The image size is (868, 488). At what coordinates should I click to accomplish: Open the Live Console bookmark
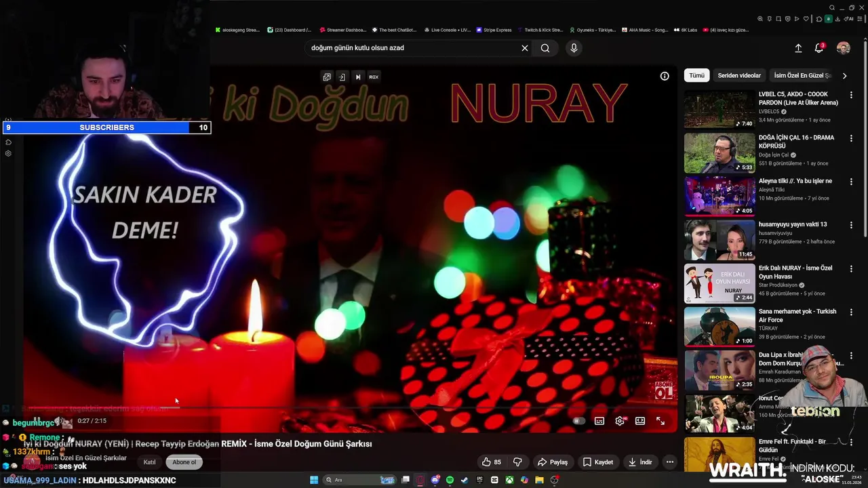(447, 30)
